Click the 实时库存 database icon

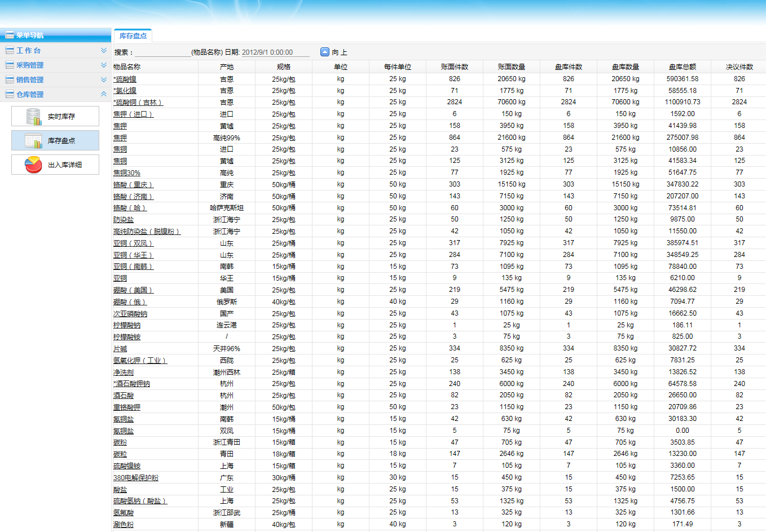[34, 117]
